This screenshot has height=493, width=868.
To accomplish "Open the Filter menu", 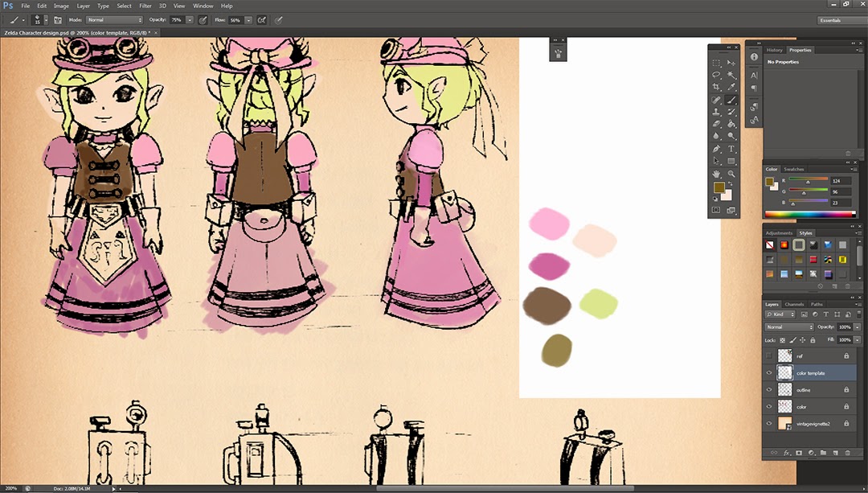I will pyautogui.click(x=145, y=6).
